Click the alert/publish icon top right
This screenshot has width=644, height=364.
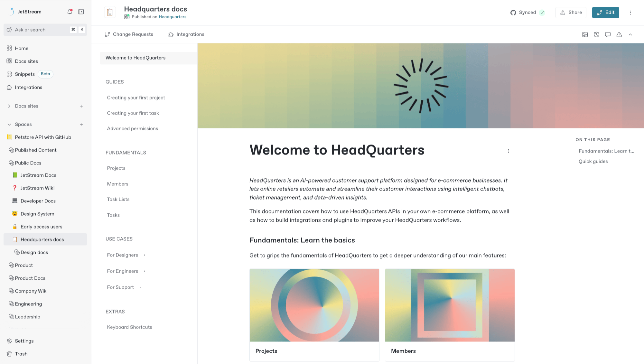click(619, 34)
